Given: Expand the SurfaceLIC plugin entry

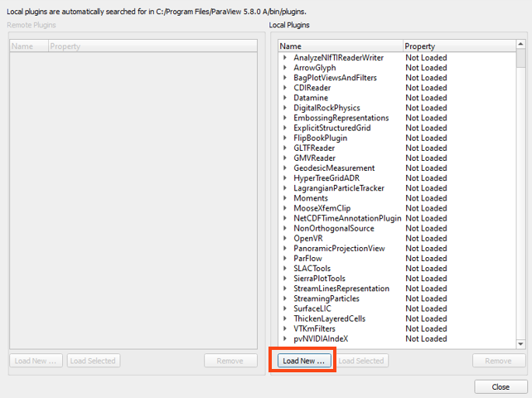Looking at the screenshot, I should [x=285, y=308].
